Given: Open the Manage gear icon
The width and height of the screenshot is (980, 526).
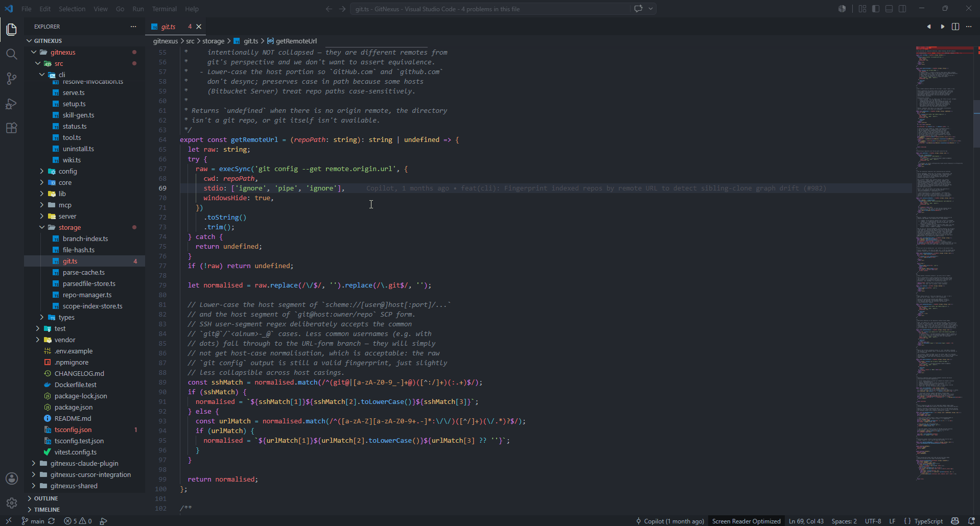Looking at the screenshot, I should (11, 503).
